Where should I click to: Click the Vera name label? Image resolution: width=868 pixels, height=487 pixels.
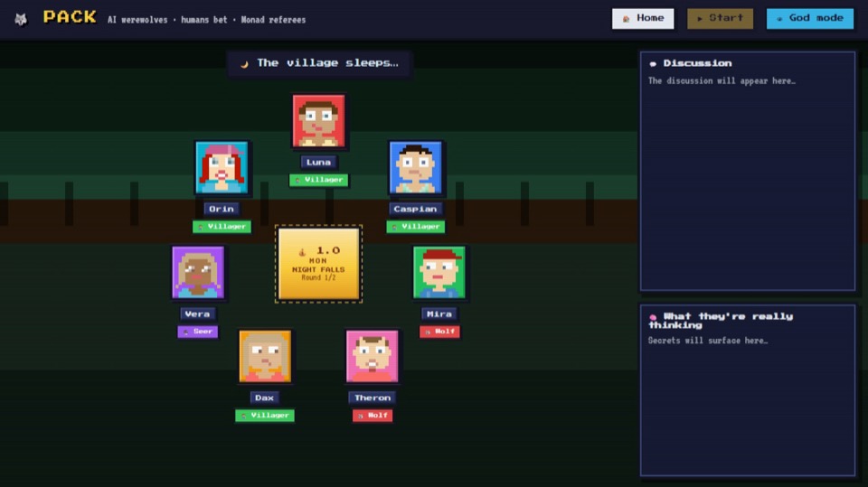198,314
